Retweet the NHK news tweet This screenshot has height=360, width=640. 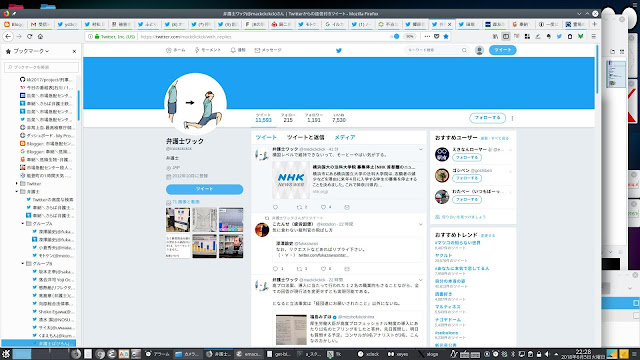tap(299, 207)
